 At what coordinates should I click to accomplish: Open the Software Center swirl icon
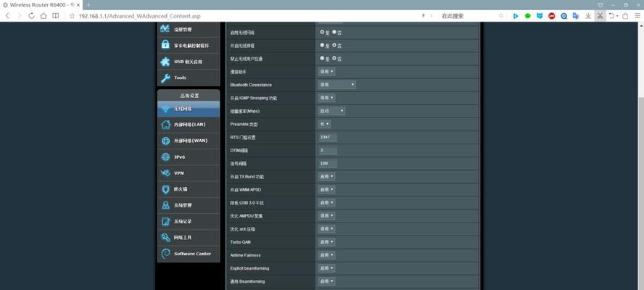(x=165, y=254)
